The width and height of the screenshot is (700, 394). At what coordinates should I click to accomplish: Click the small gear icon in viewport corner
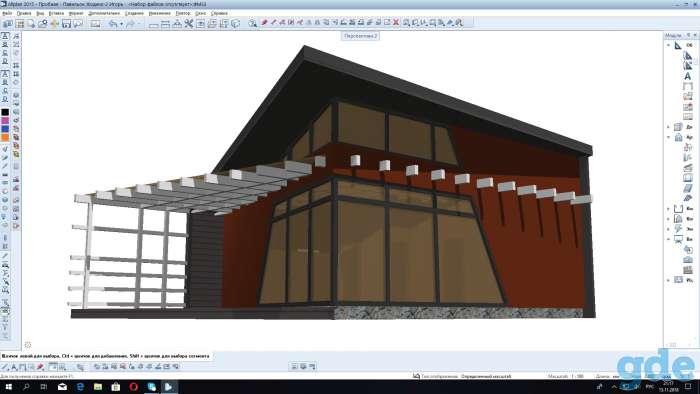click(28, 344)
